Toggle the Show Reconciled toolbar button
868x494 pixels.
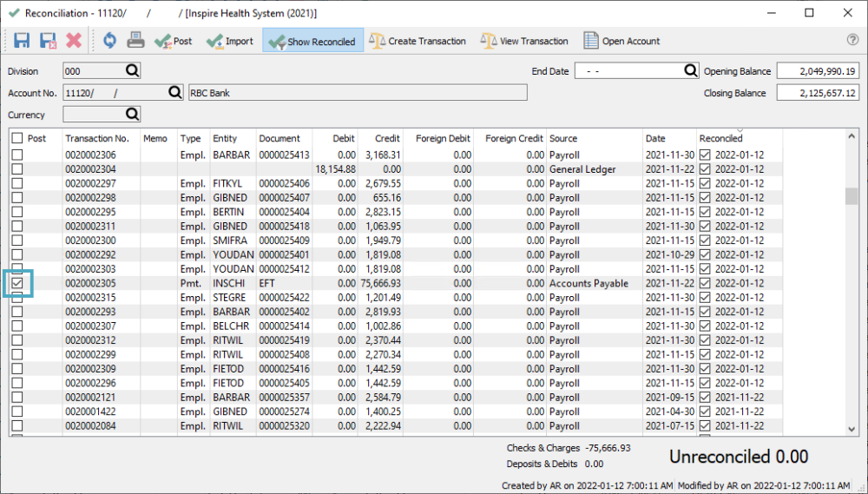[312, 41]
